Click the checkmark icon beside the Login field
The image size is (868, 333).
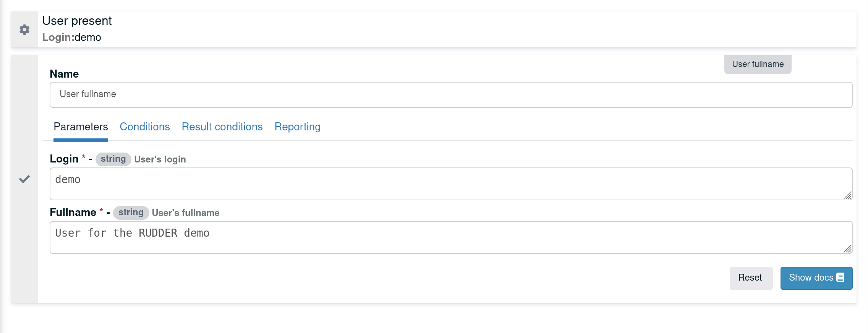(x=24, y=178)
